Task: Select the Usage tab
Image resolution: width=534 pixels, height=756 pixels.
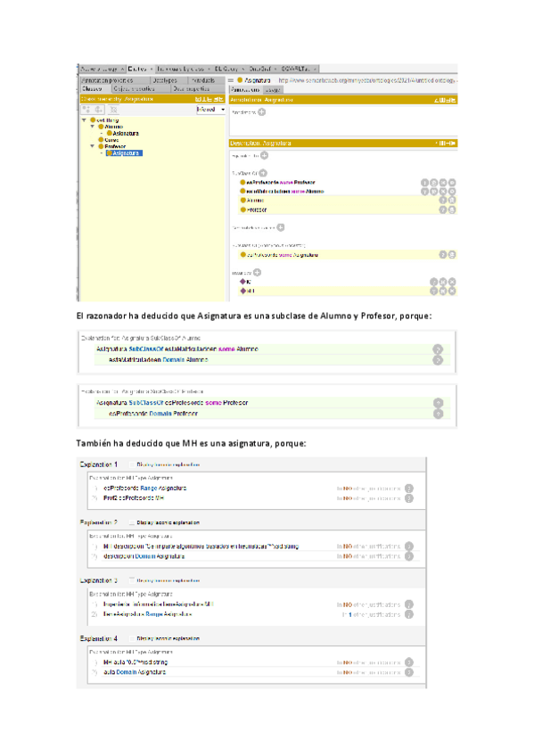Action: [x=273, y=90]
